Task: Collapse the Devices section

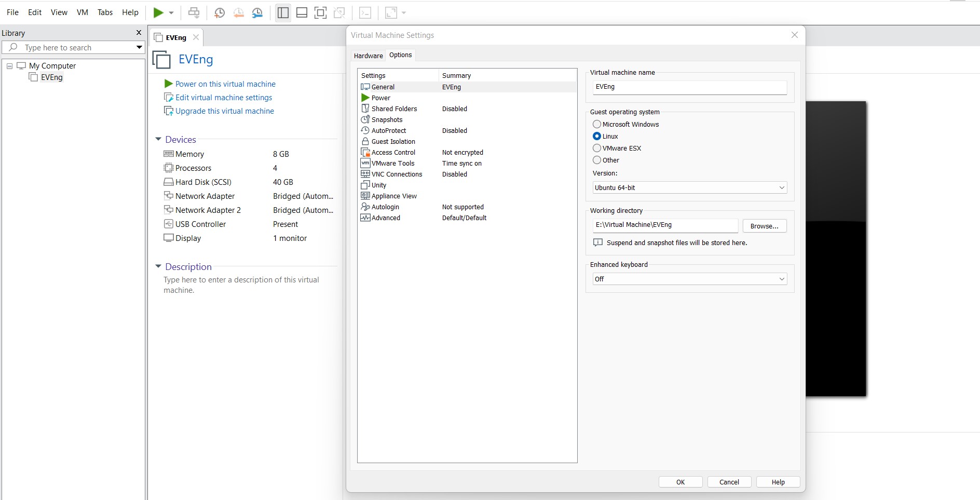Action: click(158, 139)
